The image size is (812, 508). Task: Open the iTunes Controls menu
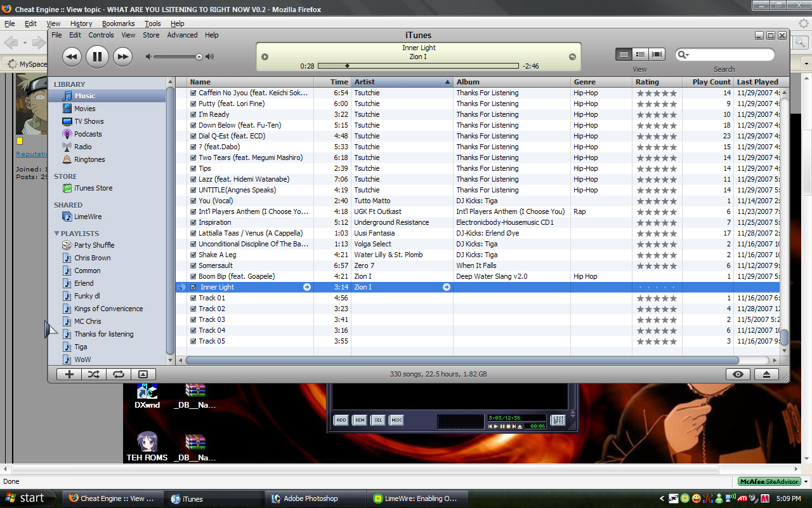(x=101, y=35)
